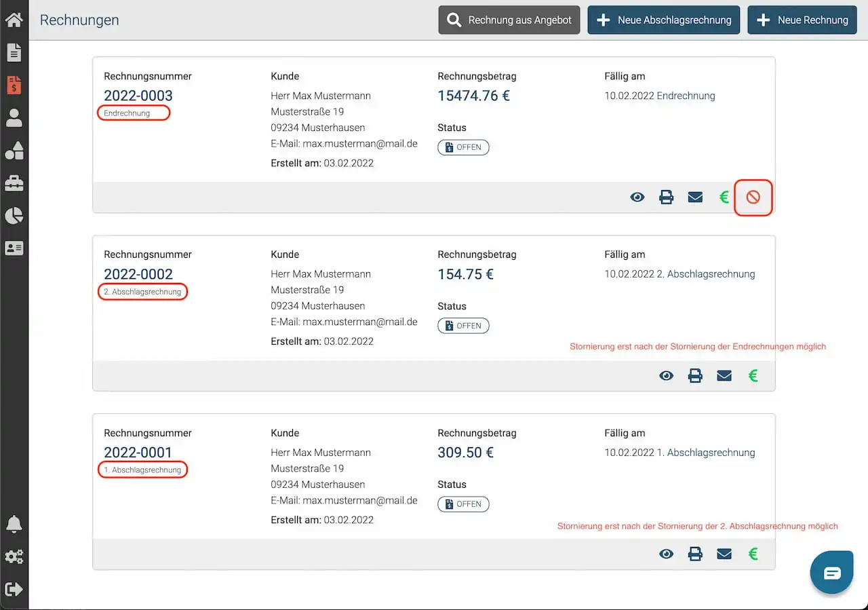This screenshot has width=868, height=610.
Task: Select the red invoices icon in the sidebar
Action: (14, 85)
